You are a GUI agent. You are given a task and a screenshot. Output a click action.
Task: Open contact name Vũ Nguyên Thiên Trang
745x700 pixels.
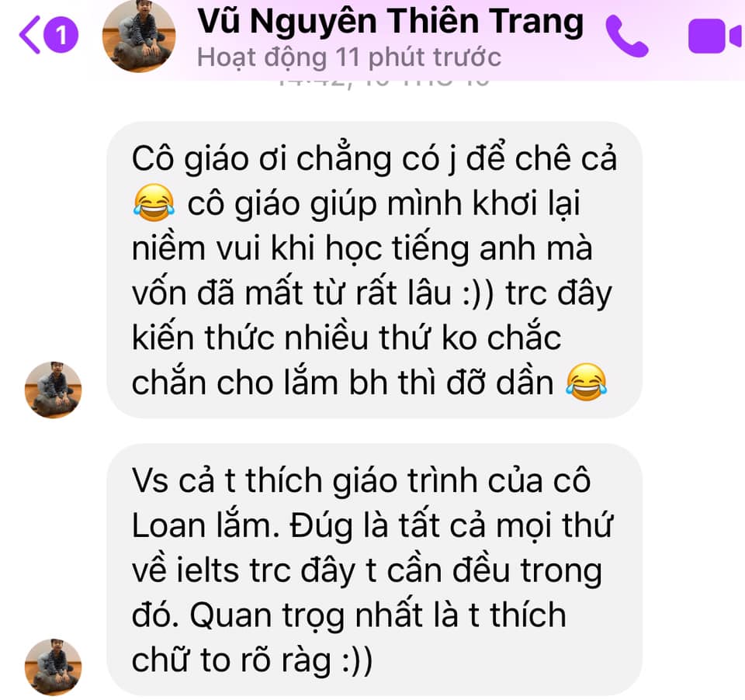click(390, 22)
